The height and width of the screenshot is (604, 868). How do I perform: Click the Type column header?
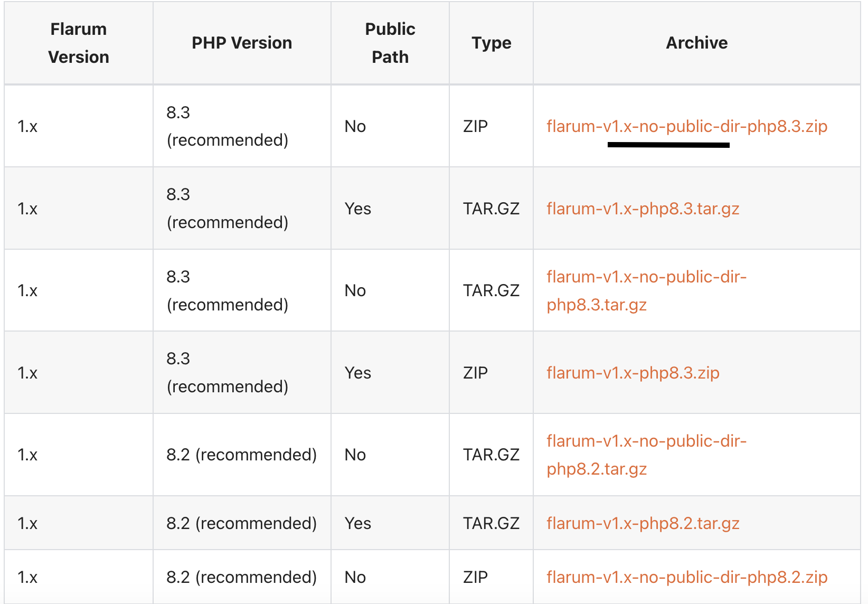click(x=491, y=43)
